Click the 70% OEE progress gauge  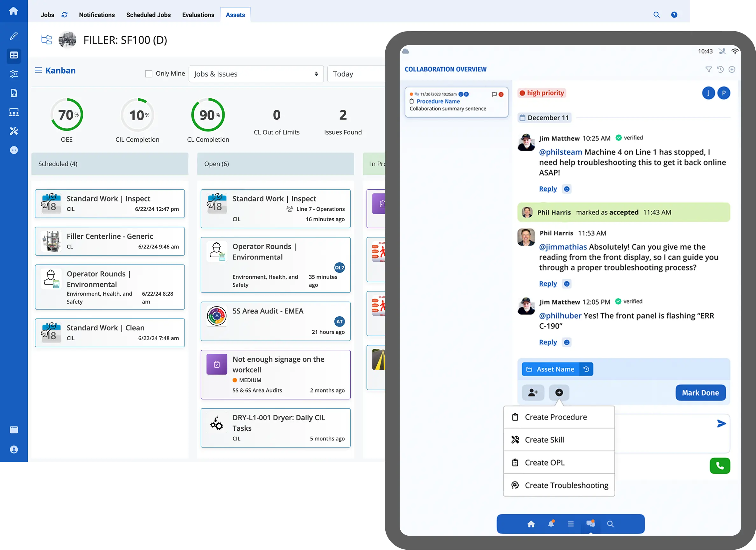pos(67,115)
